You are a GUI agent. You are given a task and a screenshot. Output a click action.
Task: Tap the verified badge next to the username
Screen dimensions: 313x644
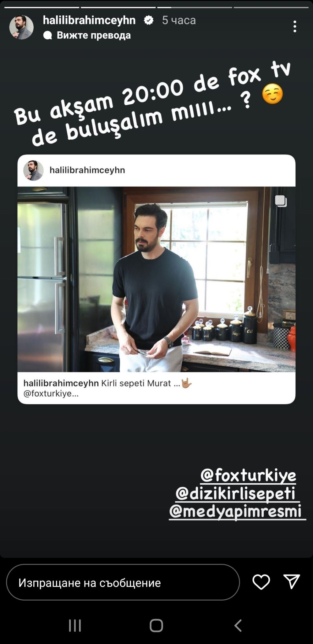(x=149, y=20)
